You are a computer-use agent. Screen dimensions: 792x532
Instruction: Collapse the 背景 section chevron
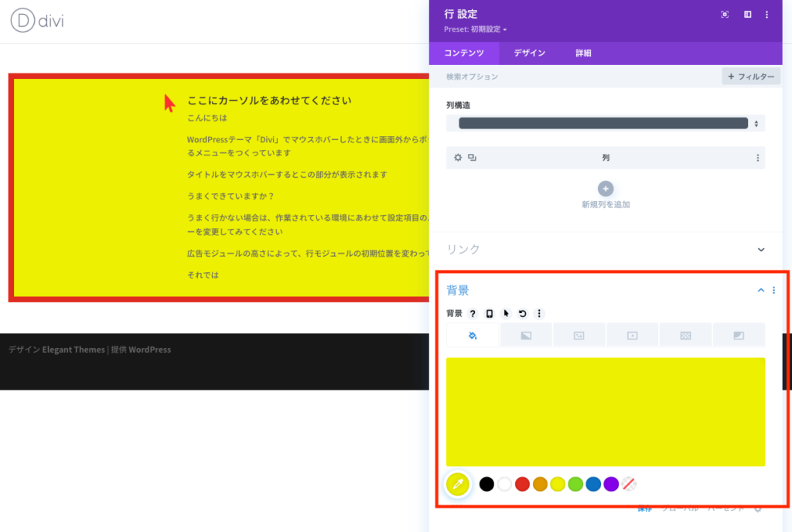pos(760,291)
